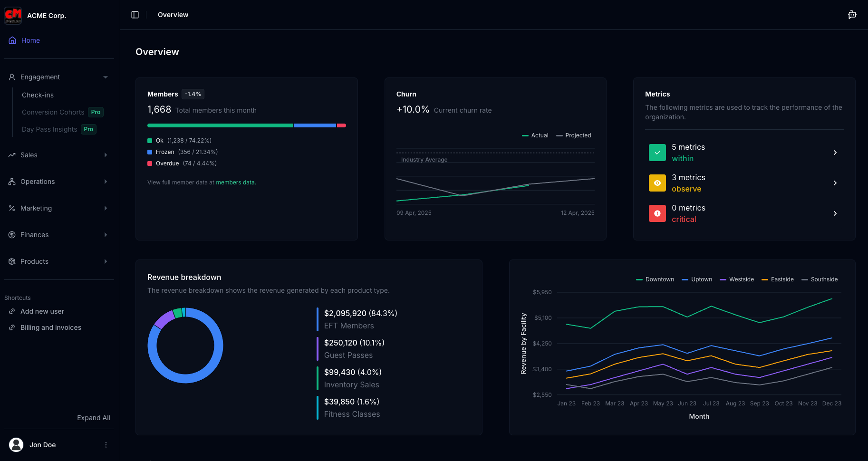
Task: Expand the Finances section
Action: point(105,235)
